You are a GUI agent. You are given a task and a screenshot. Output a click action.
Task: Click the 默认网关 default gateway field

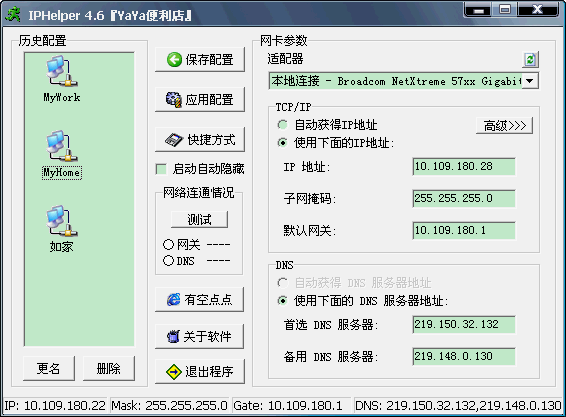pyautogui.click(x=464, y=230)
